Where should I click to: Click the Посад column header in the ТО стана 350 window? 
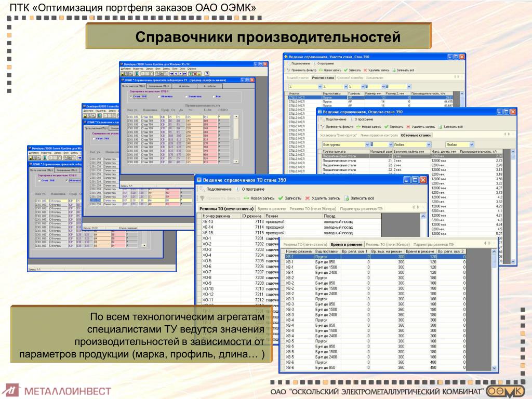352,216
